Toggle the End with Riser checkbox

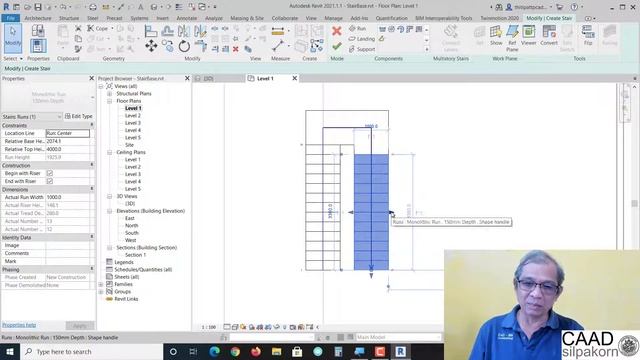pyautogui.click(x=50, y=181)
